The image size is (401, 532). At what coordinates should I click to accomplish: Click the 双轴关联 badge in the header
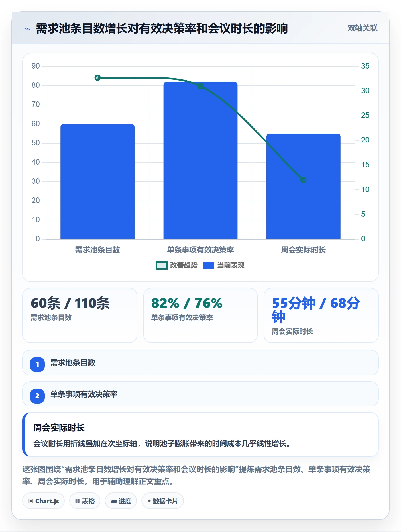(362, 28)
